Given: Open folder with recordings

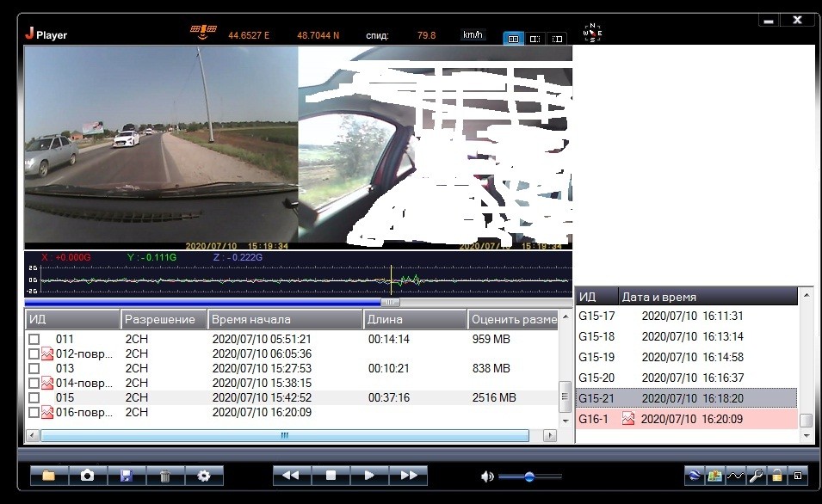Looking at the screenshot, I should pyautogui.click(x=49, y=476).
